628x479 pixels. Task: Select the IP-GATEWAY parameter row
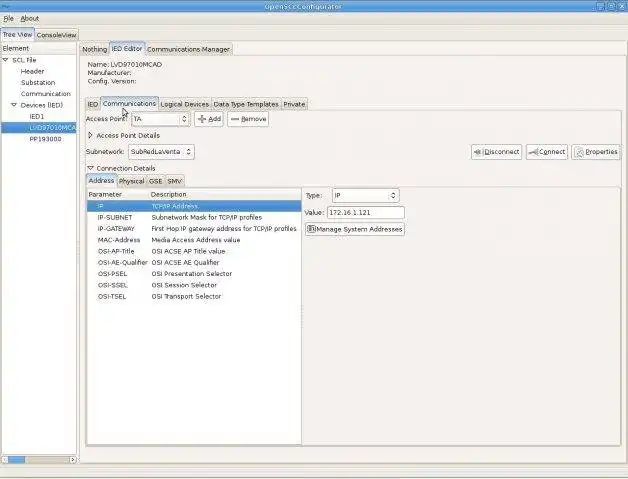click(x=194, y=229)
